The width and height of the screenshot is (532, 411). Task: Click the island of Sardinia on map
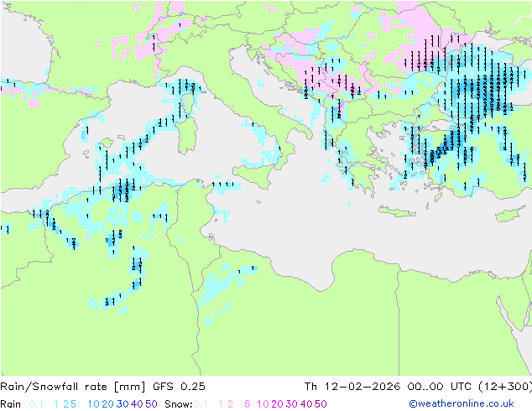coord(188,135)
